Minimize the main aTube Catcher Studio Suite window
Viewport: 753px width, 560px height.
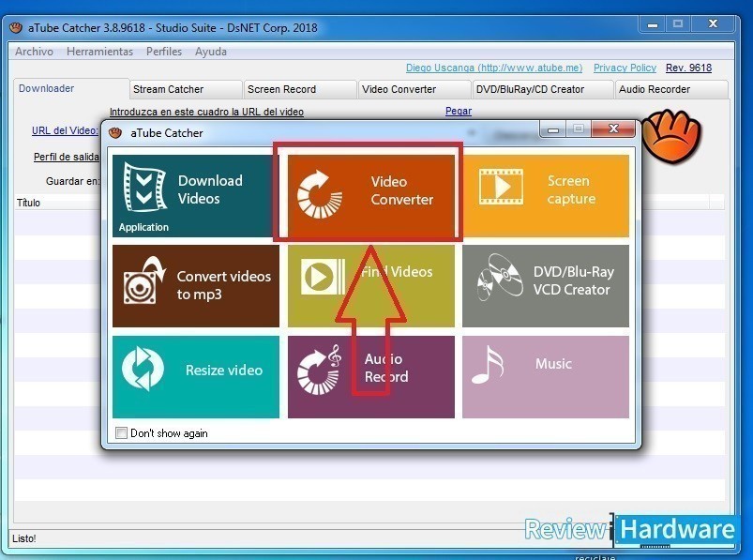point(653,24)
